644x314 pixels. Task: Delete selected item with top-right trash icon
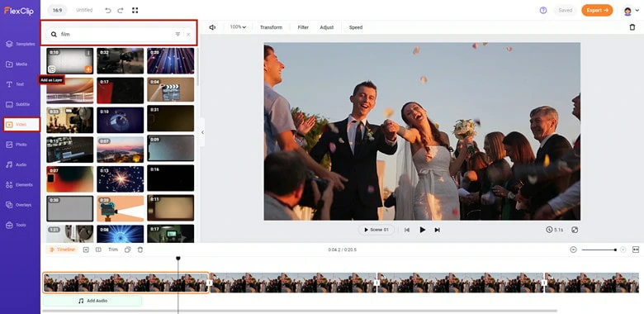click(x=632, y=27)
